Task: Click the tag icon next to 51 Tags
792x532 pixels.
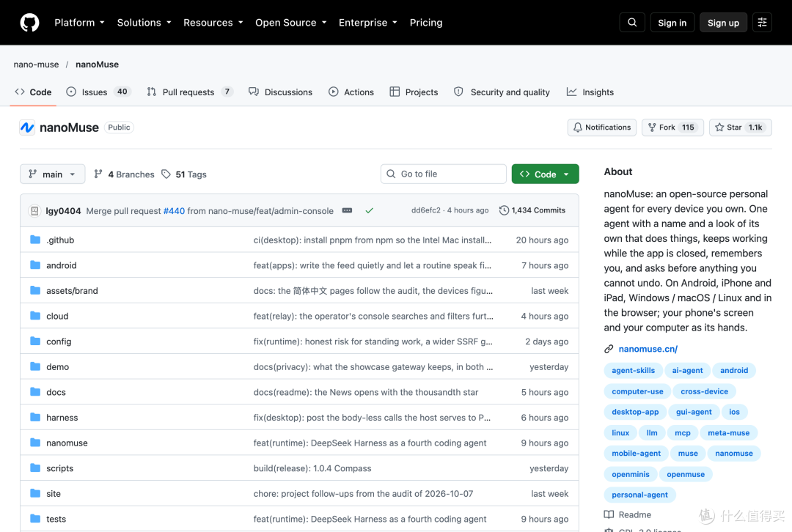Action: pos(166,174)
